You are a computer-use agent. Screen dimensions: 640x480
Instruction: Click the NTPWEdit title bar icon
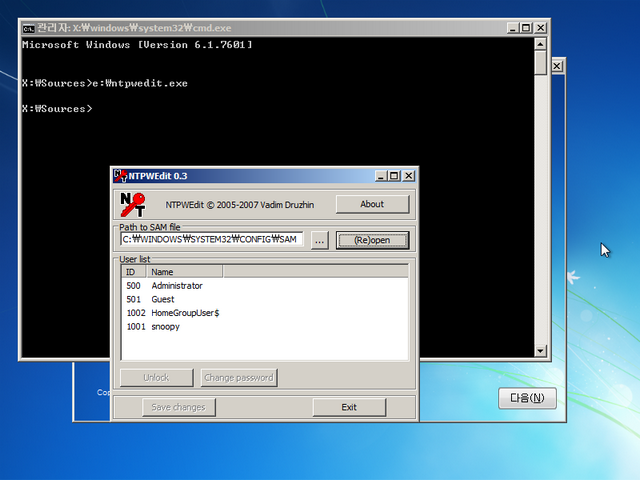point(120,176)
